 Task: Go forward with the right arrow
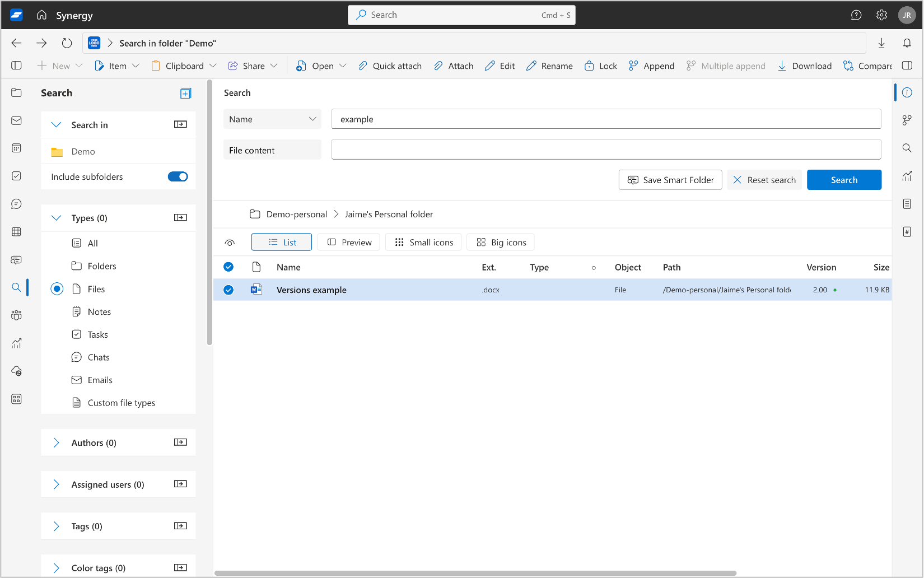[x=41, y=43]
